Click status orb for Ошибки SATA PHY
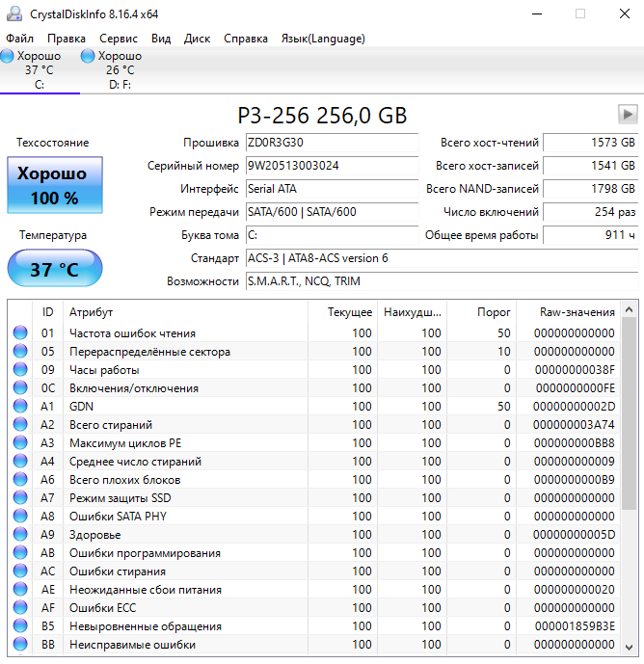Image resolution: width=644 pixels, height=664 pixels. pyautogui.click(x=20, y=516)
